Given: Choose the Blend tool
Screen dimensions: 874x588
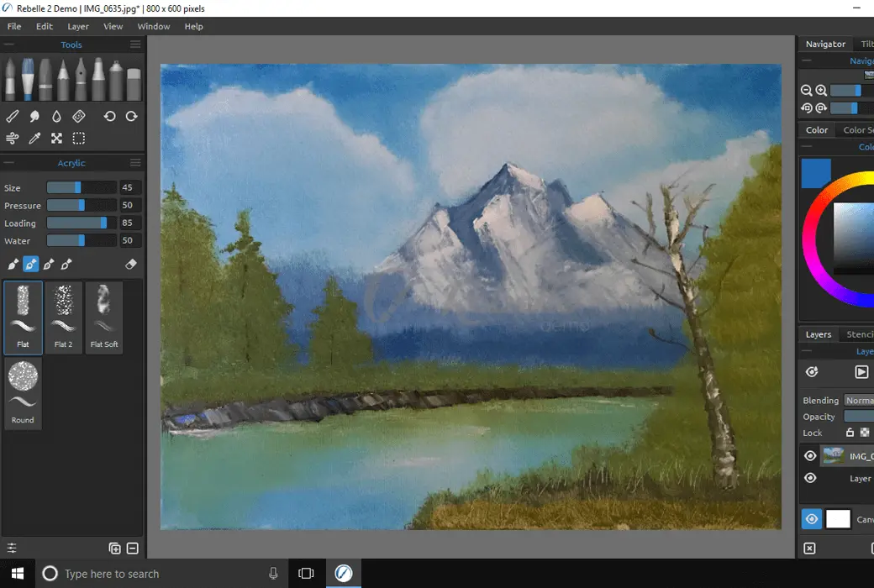Looking at the screenshot, I should (x=13, y=116).
